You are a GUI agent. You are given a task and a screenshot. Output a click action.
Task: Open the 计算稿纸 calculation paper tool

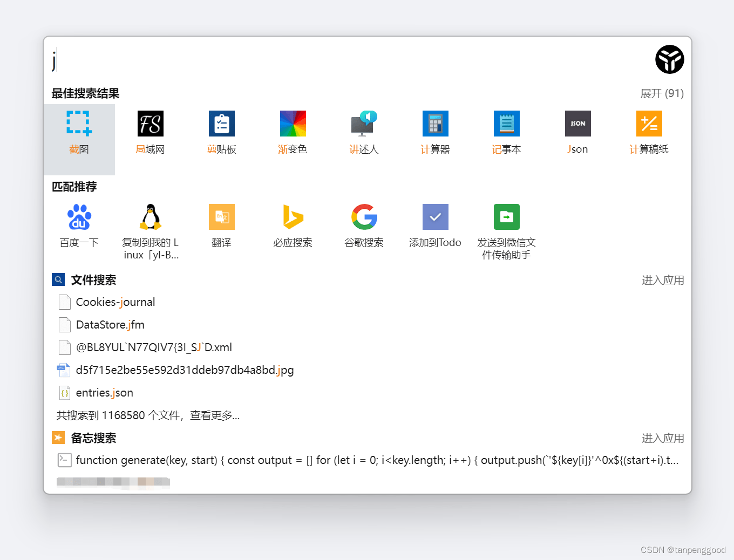(x=649, y=132)
